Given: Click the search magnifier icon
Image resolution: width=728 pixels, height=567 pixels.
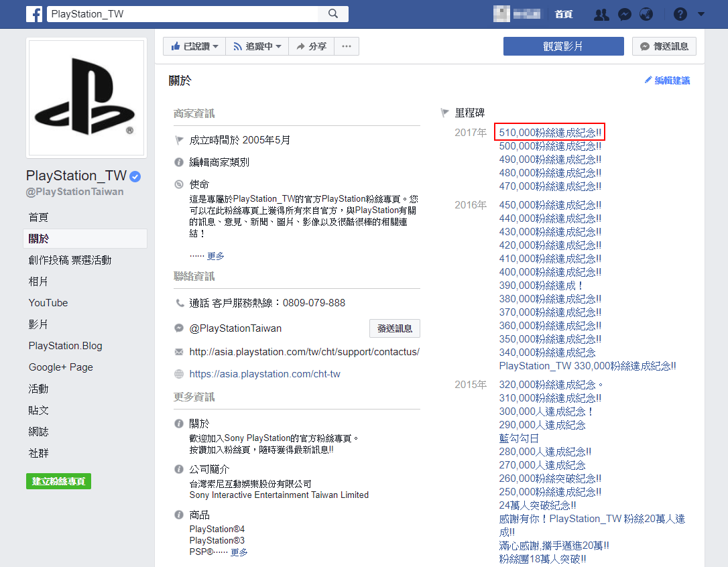Looking at the screenshot, I should point(333,14).
